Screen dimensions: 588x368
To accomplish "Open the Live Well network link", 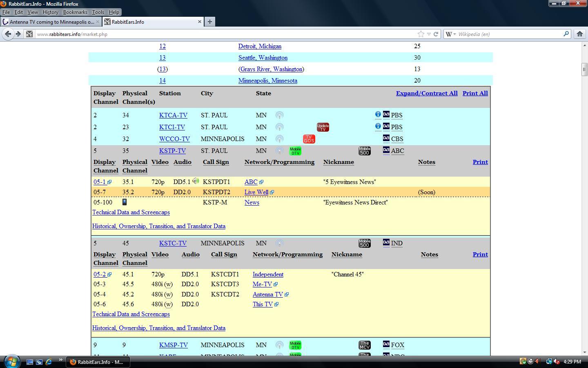I will (x=256, y=192).
